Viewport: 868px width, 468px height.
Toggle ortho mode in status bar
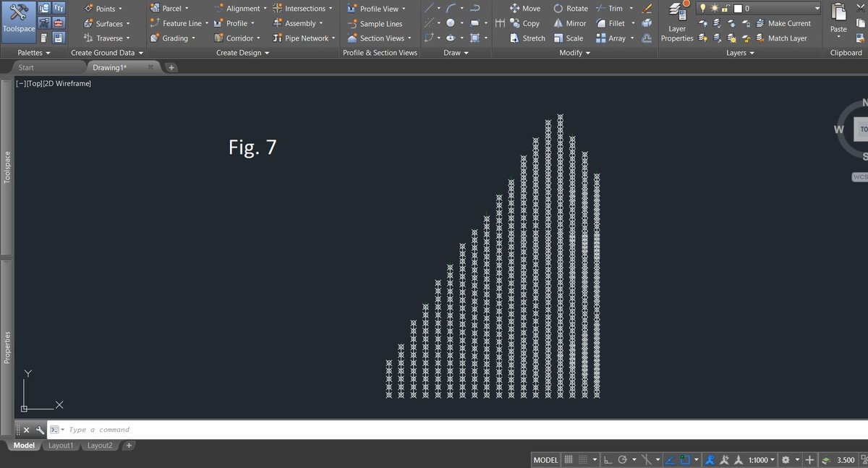click(x=608, y=460)
